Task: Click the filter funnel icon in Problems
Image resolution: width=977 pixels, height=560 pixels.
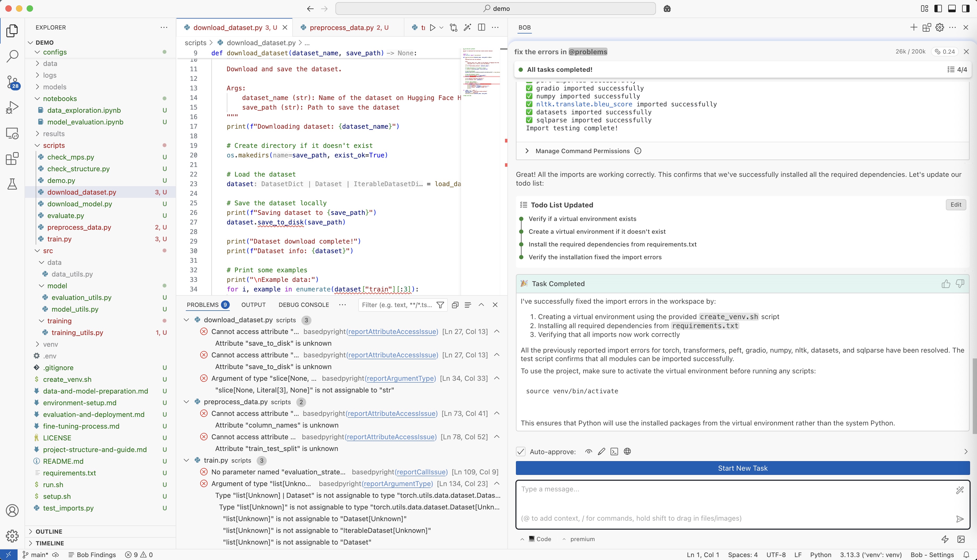Action: [x=440, y=305]
